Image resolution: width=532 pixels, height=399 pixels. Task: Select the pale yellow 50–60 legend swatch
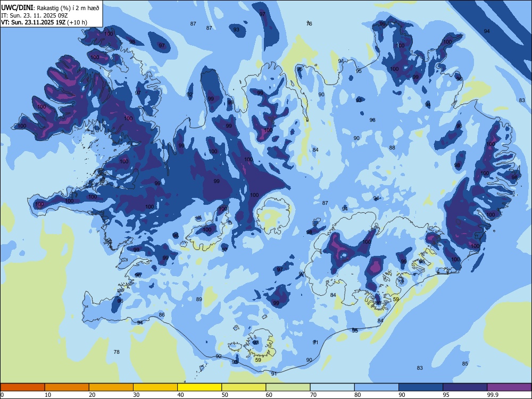244,387
